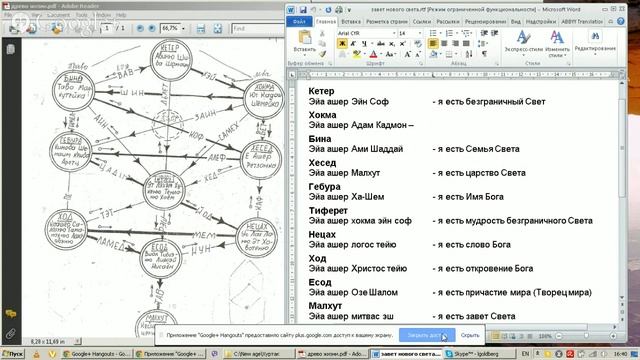Open the zoom 66,7% dropdown in Adobe Reader

(183, 28)
